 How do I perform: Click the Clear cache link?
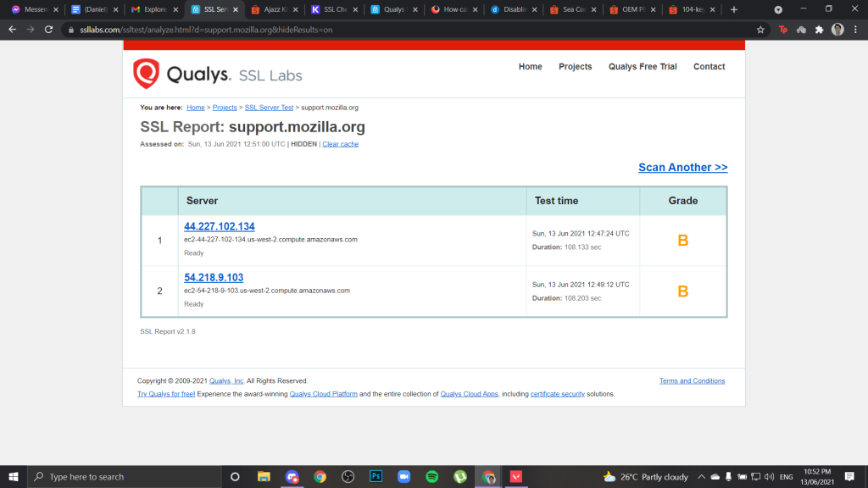341,144
